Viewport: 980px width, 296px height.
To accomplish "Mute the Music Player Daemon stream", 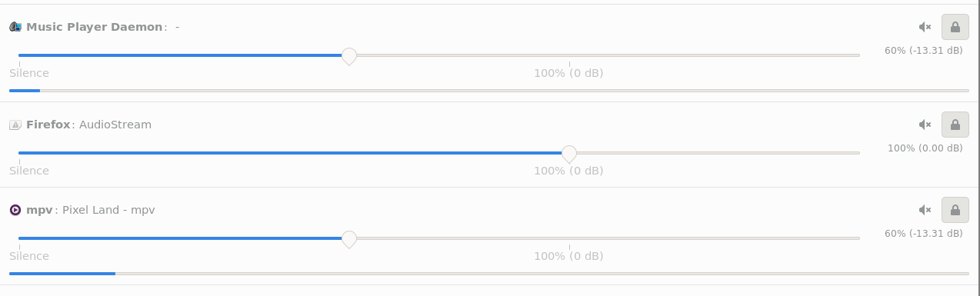I will pyautogui.click(x=925, y=27).
